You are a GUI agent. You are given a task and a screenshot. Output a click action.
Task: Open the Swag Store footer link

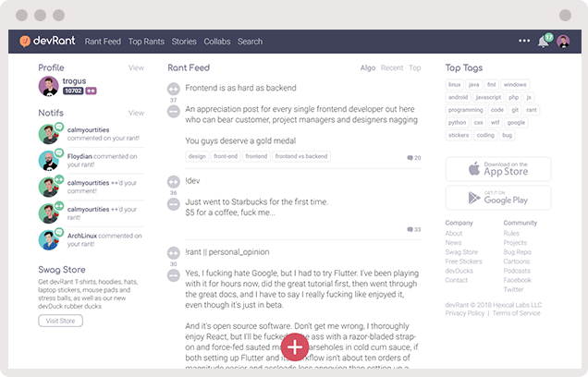(x=461, y=252)
